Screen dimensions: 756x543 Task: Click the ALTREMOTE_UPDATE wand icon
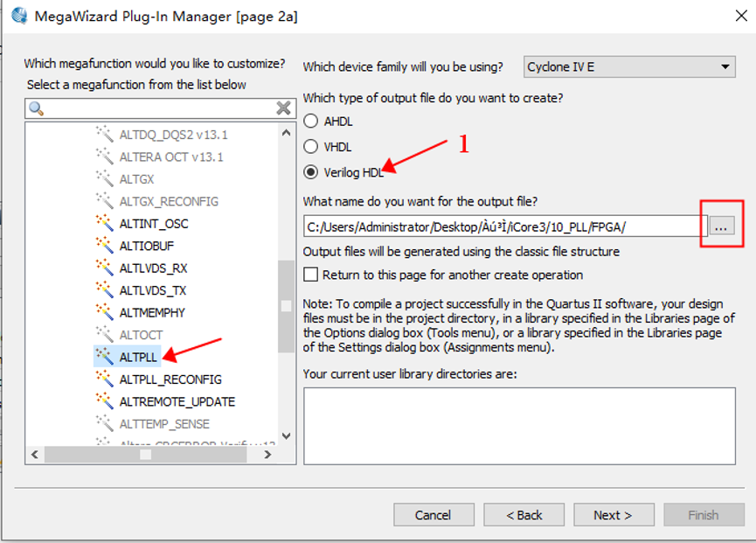click(x=105, y=401)
